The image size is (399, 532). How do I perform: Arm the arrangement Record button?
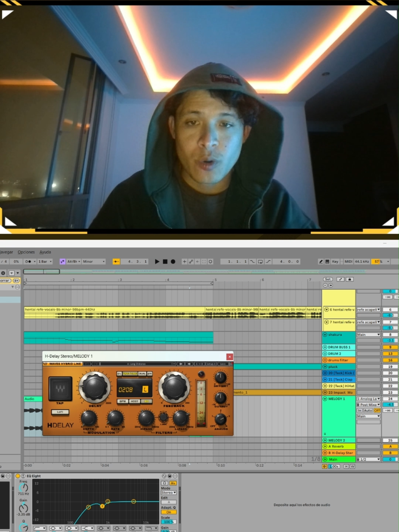173,261
